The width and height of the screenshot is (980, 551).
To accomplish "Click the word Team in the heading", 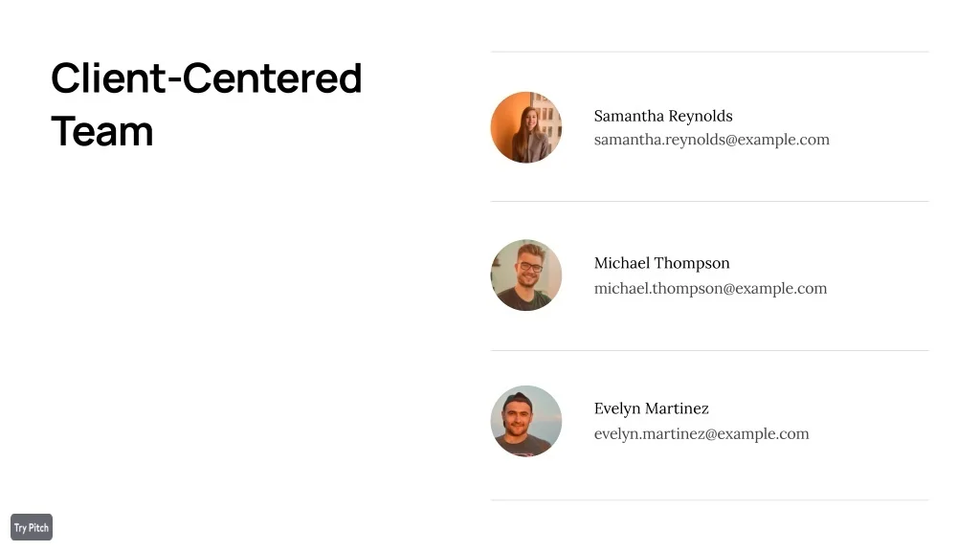I will (x=101, y=131).
